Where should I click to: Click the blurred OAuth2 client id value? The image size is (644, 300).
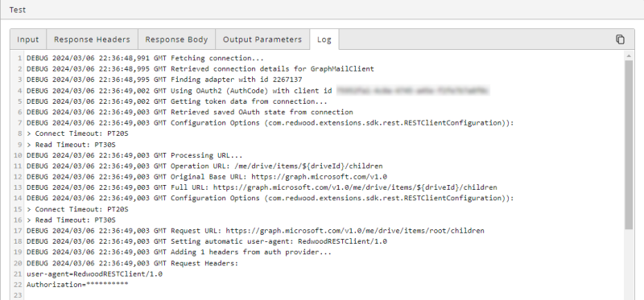[x=413, y=90]
